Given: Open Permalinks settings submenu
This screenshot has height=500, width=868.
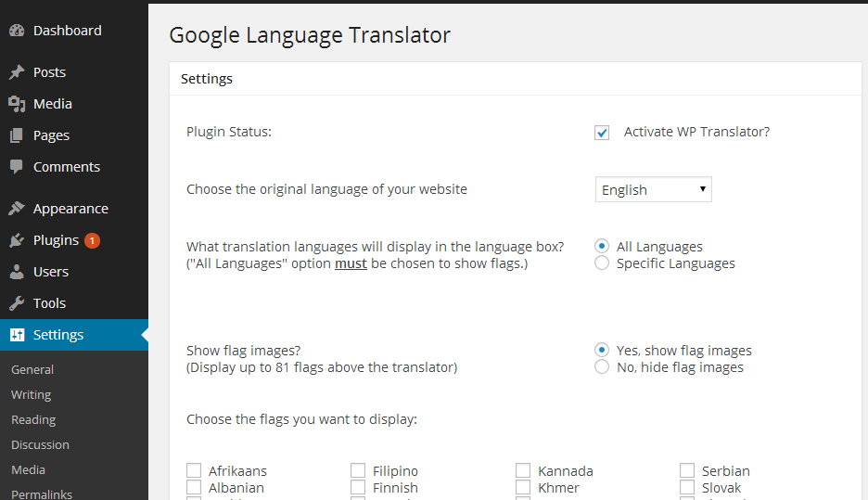Looking at the screenshot, I should pos(42,494).
